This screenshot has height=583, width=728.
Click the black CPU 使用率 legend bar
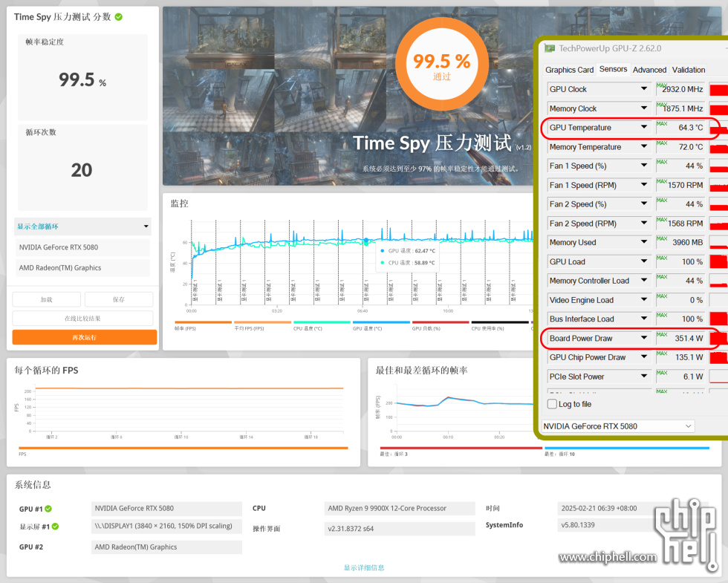click(500, 322)
